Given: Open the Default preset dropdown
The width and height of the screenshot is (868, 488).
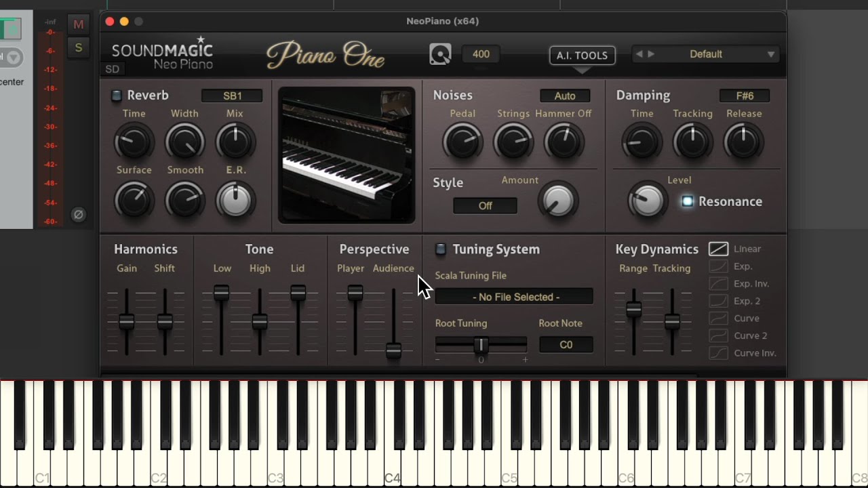Looking at the screenshot, I should (705, 54).
